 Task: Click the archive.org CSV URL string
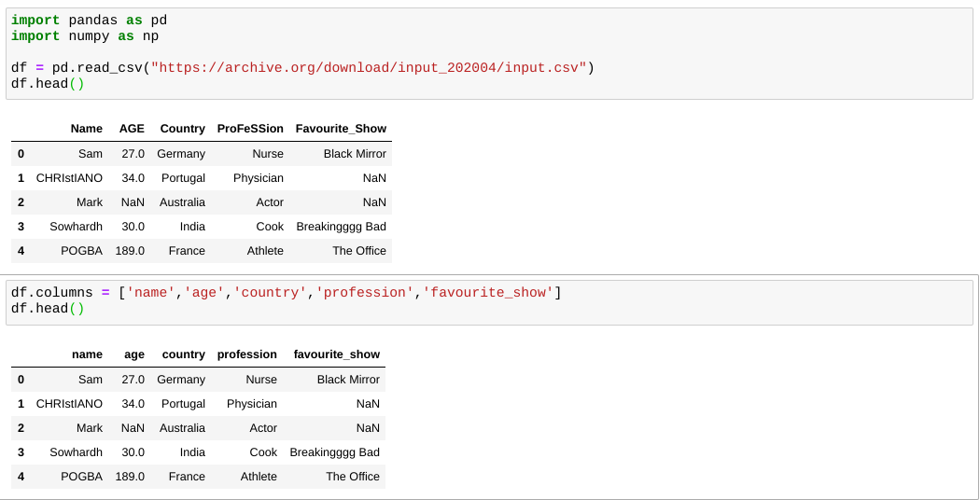[x=369, y=67]
